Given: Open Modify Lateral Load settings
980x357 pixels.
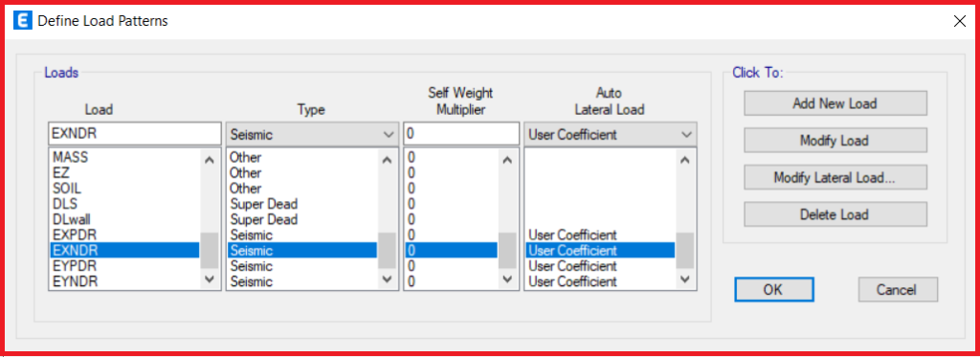Looking at the screenshot, I should [835, 178].
